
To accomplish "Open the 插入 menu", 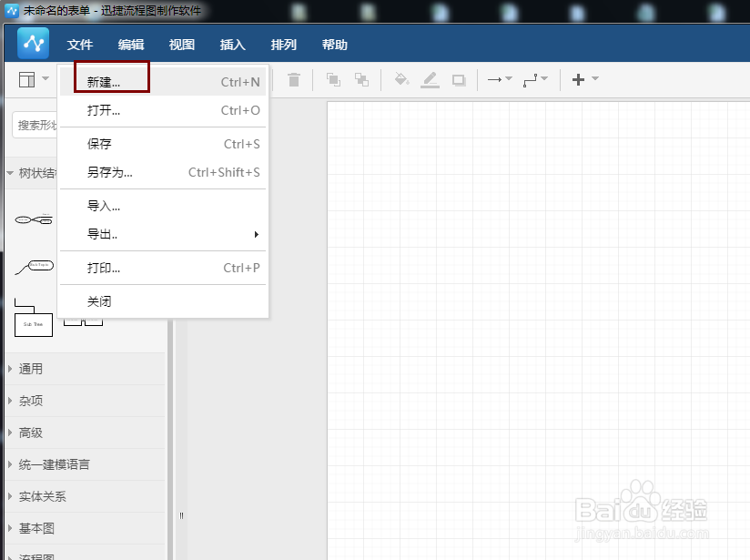I will point(232,45).
